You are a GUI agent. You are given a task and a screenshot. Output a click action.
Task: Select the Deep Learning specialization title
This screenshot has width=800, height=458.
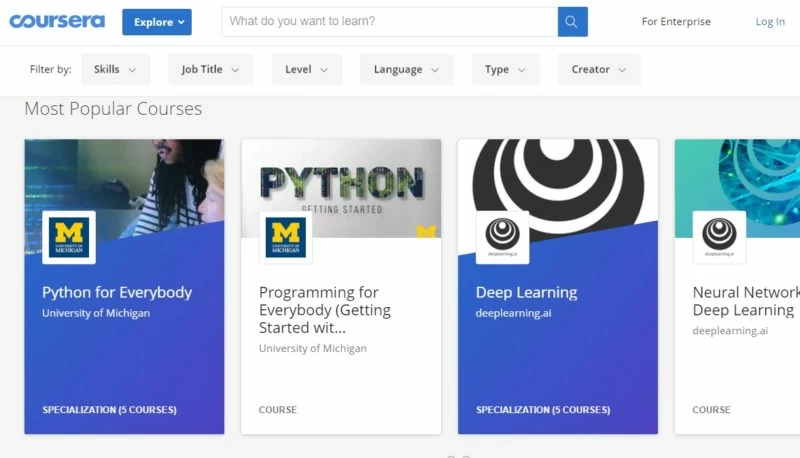(526, 293)
